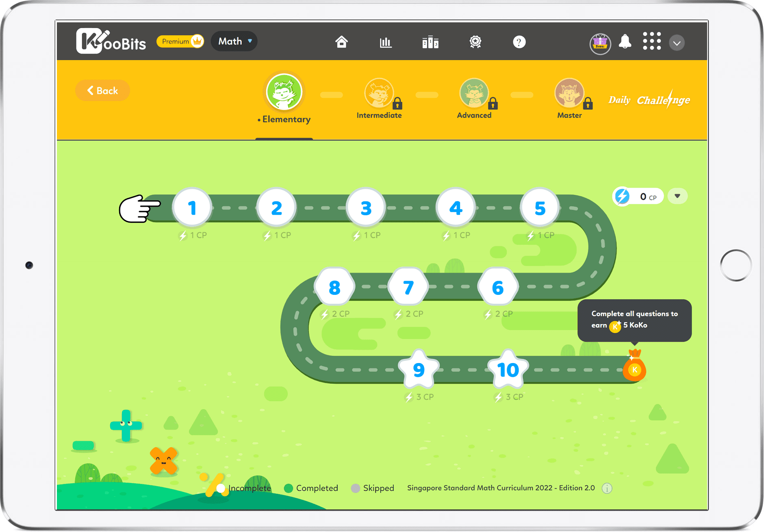This screenshot has width=764, height=532.
Task: Open the leaderboard podium icon
Action: 430,42
